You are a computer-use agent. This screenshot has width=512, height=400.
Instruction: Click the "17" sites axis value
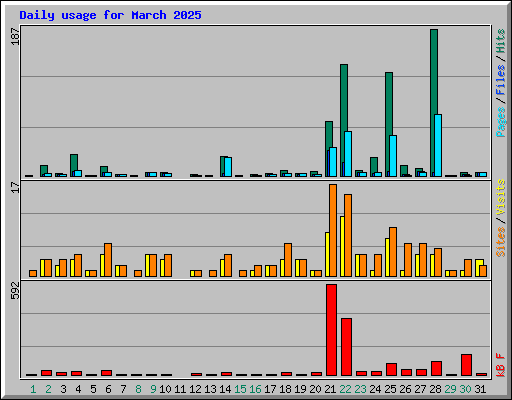click(x=15, y=187)
